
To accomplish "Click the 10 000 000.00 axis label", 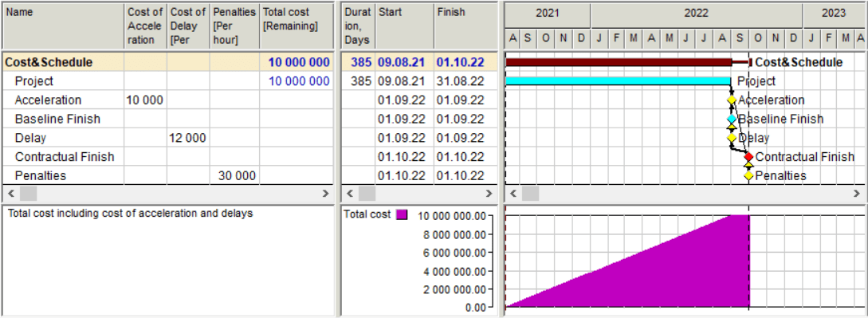I will tap(451, 216).
